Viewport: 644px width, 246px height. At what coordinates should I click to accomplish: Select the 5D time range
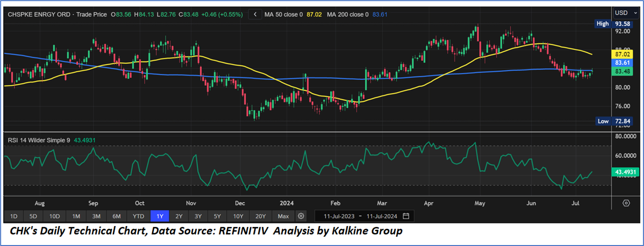[33, 216]
